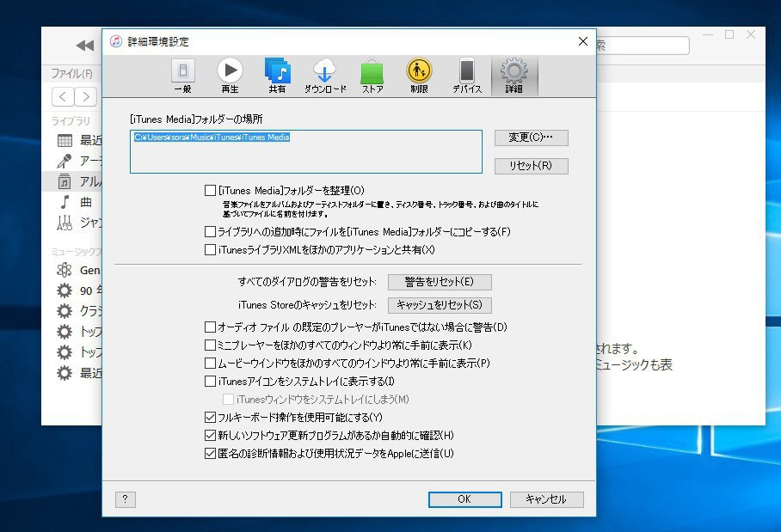Select the Genres guitar icon in the sidebar
Image resolution: width=781 pixels, height=532 pixels.
65,223
